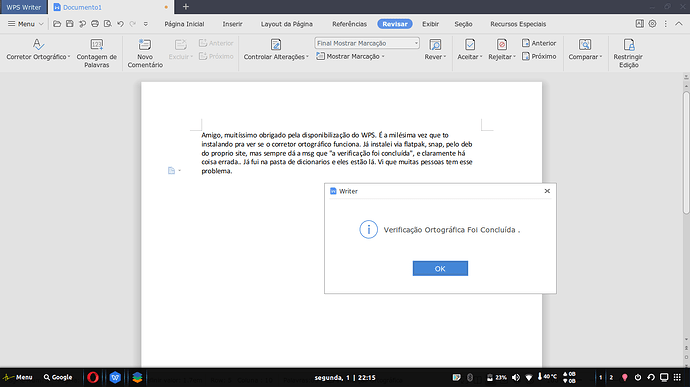Click the Print Preview icon
This screenshot has width=690, height=387.
tap(107, 24)
